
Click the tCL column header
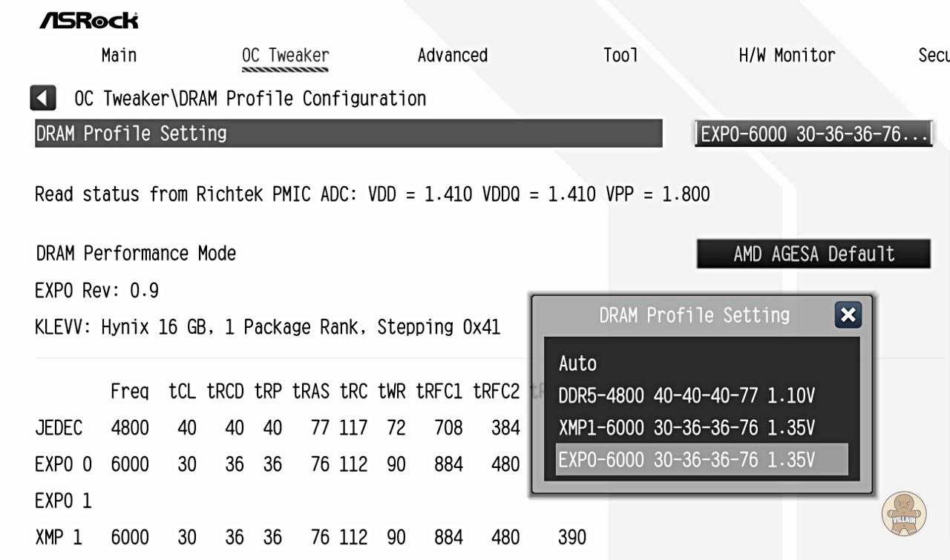(x=183, y=392)
